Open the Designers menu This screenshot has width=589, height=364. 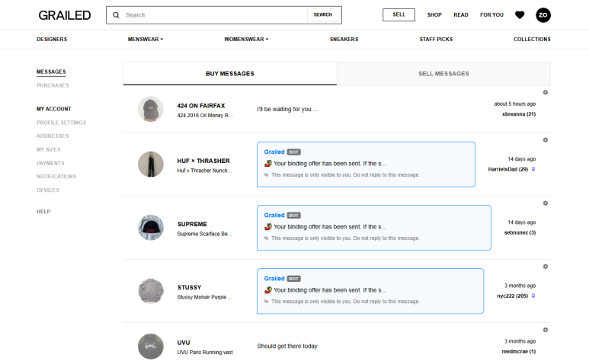(x=52, y=39)
